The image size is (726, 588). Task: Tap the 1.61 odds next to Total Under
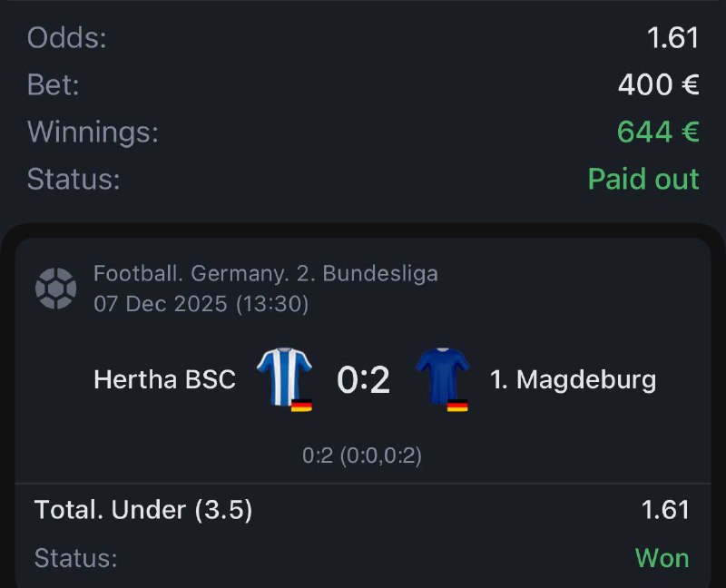pyautogui.click(x=665, y=510)
